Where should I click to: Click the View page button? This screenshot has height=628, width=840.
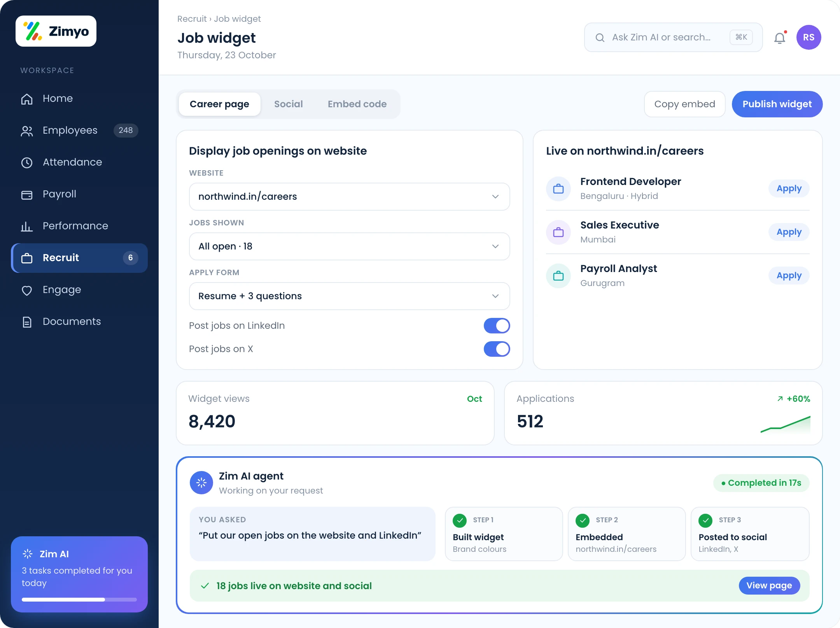click(x=769, y=586)
